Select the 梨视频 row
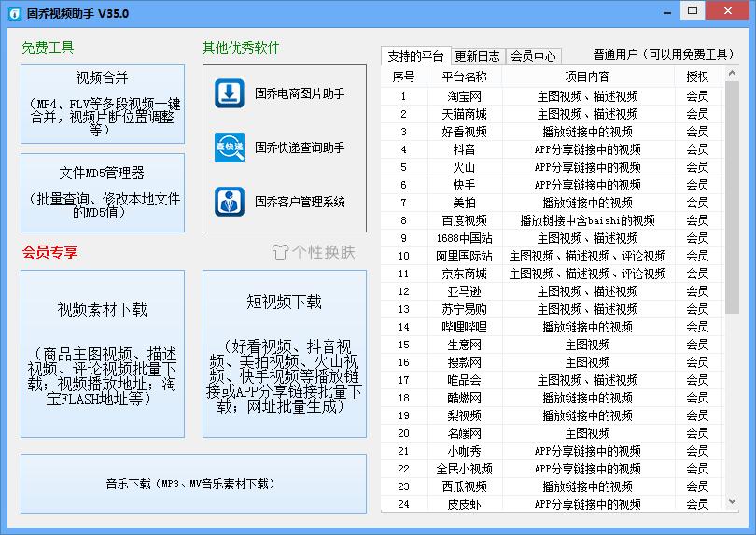The height and width of the screenshot is (535, 756). tap(553, 415)
